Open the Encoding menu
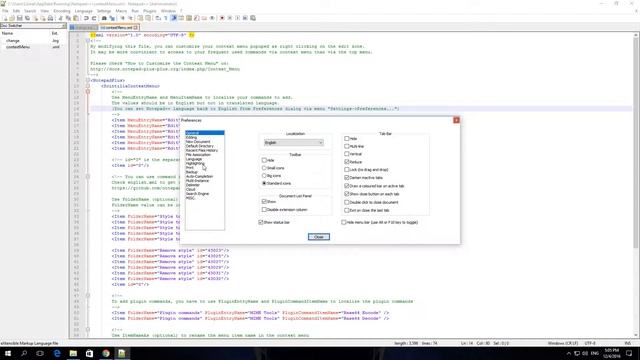This screenshot has height=360, width=640. click(x=62, y=11)
